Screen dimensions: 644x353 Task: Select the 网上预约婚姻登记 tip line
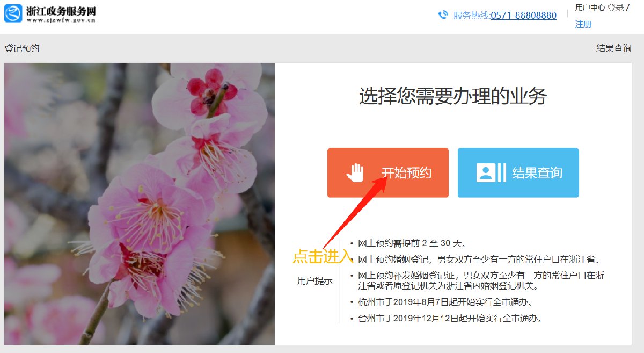coord(479,260)
